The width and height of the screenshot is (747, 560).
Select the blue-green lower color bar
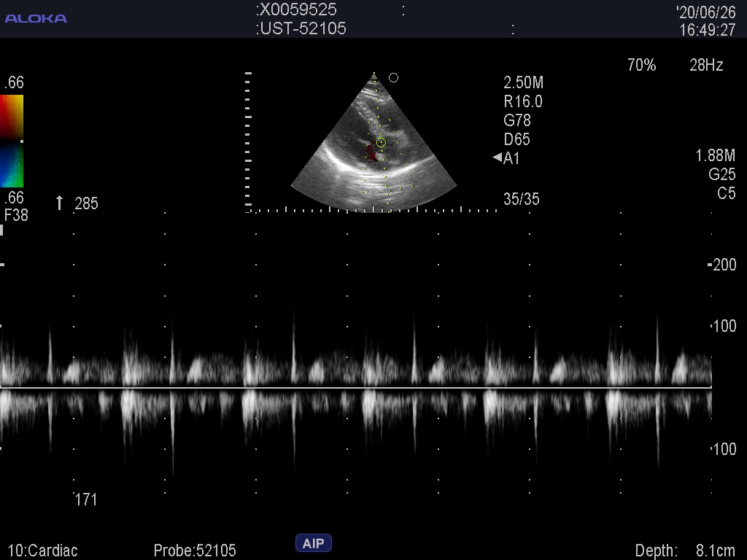(12, 166)
